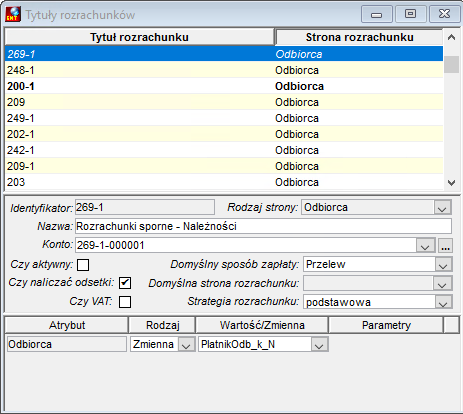Expand the Rodzaj strony dropdown

click(x=442, y=208)
